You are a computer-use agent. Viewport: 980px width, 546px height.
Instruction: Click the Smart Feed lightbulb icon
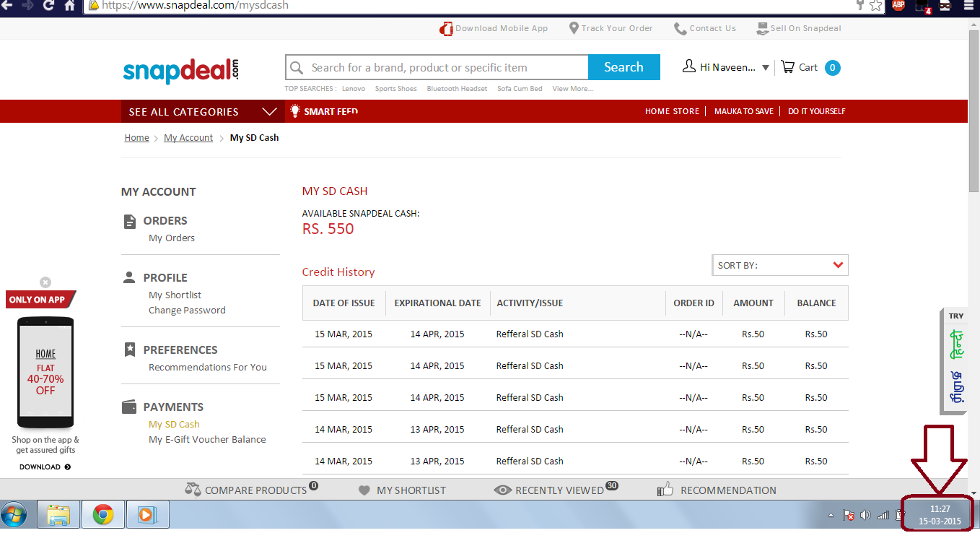[294, 111]
